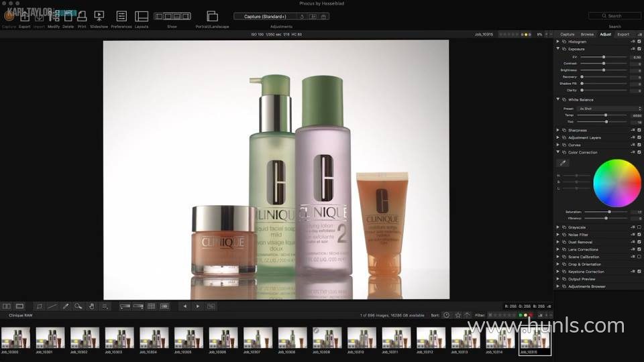Switch to single image view icon
644x362 pixels.
point(19,306)
